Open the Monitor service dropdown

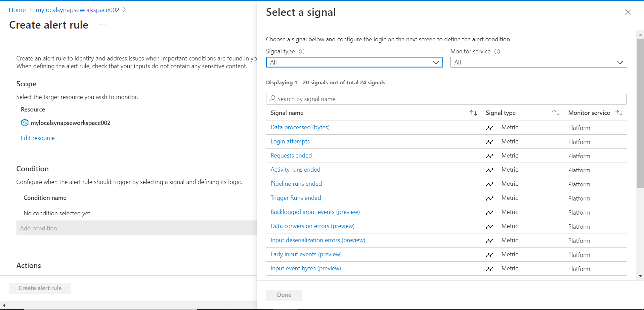click(538, 62)
